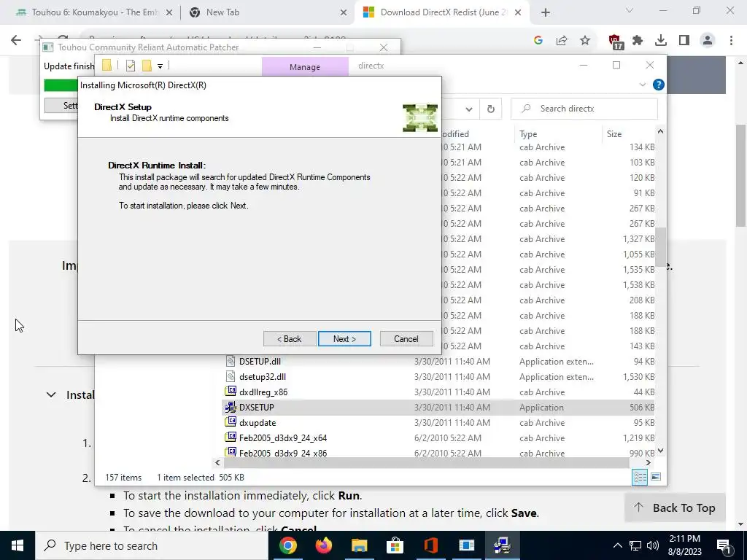Screen dimensions: 747x560
Task: Select DSETUP.dll in file list
Action: tap(438, 362)
